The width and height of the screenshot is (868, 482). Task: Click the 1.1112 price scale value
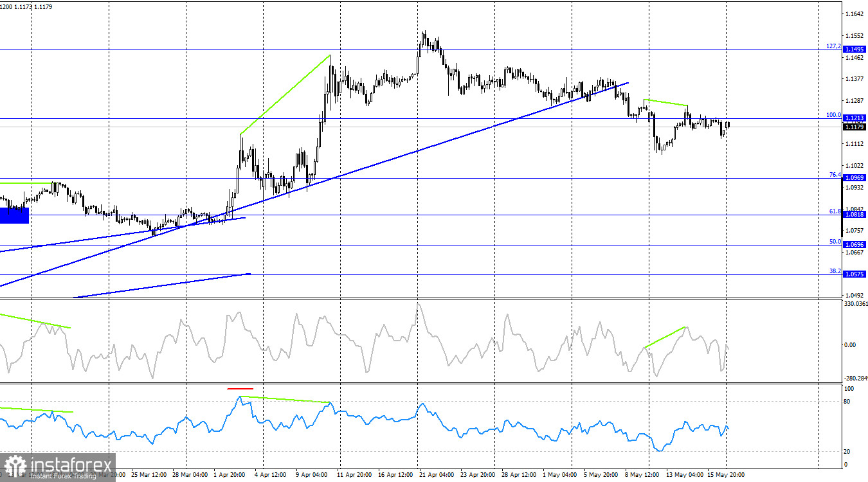click(x=855, y=145)
